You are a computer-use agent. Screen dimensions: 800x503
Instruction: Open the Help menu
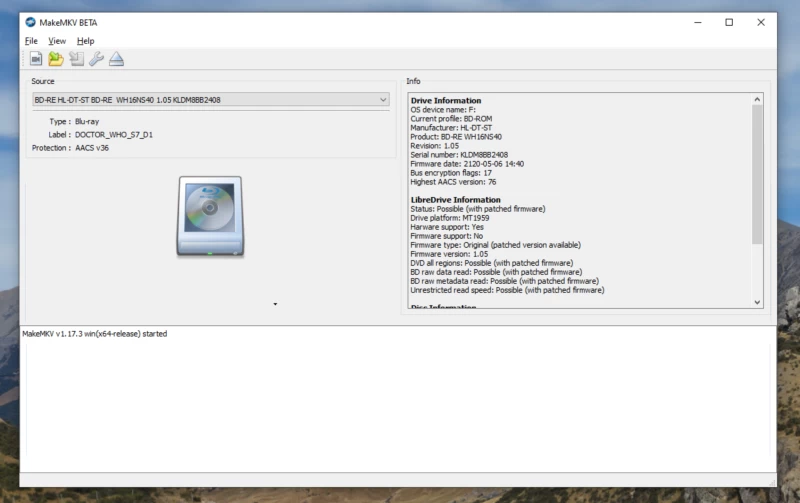[x=86, y=41]
